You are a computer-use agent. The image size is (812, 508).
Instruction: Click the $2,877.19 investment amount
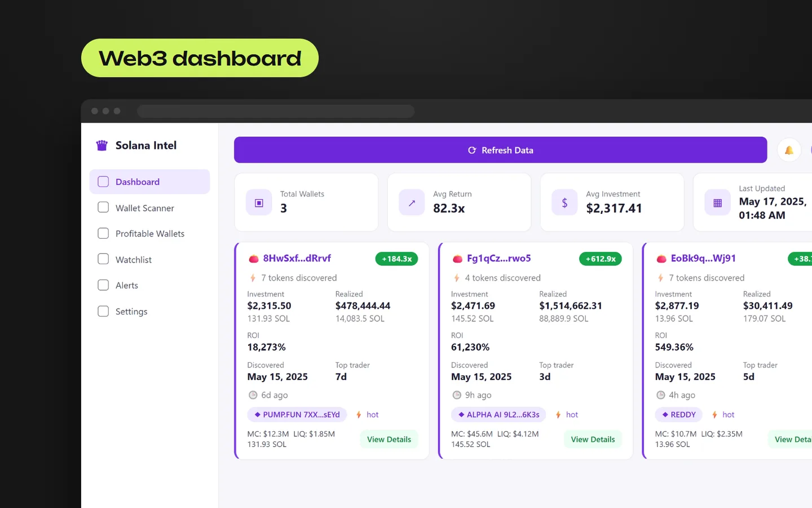pyautogui.click(x=677, y=305)
